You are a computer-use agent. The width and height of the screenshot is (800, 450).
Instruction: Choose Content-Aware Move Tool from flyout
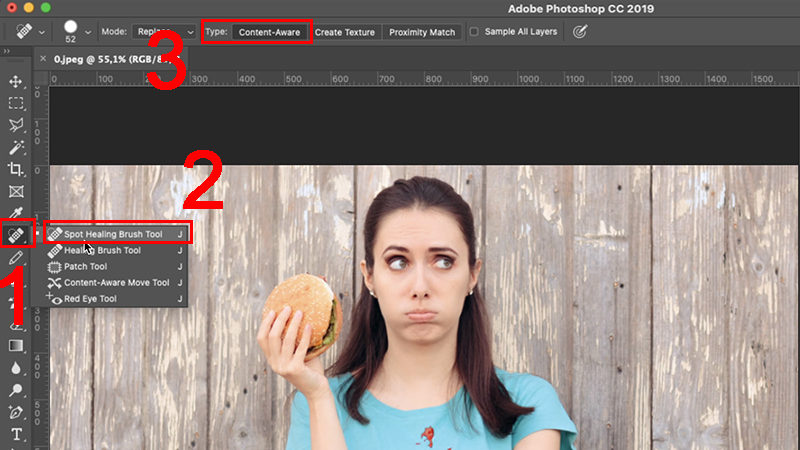point(116,283)
